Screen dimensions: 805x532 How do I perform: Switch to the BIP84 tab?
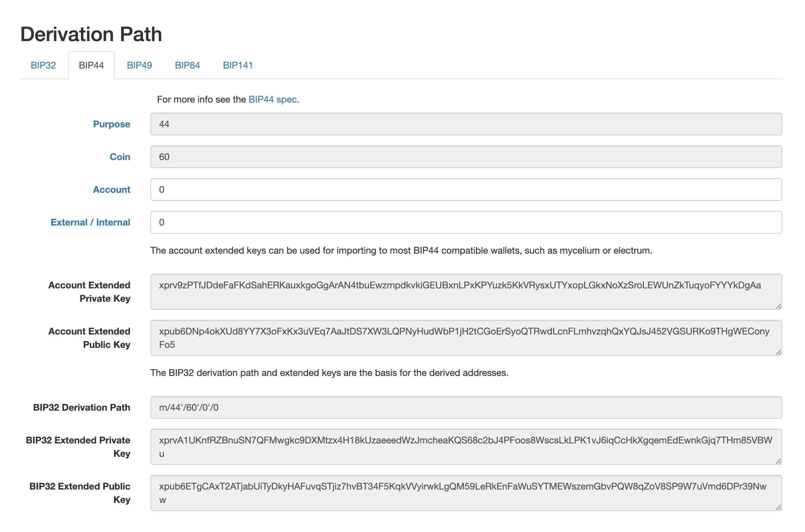pyautogui.click(x=187, y=65)
